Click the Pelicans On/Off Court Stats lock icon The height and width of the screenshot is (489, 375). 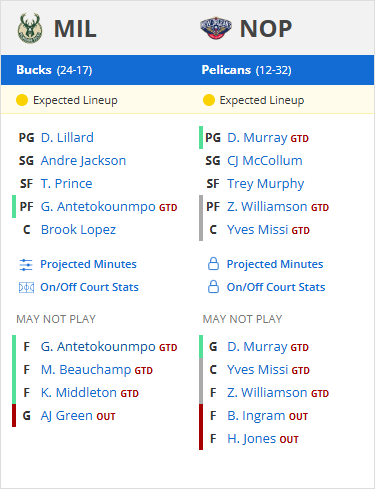pyautogui.click(x=213, y=287)
